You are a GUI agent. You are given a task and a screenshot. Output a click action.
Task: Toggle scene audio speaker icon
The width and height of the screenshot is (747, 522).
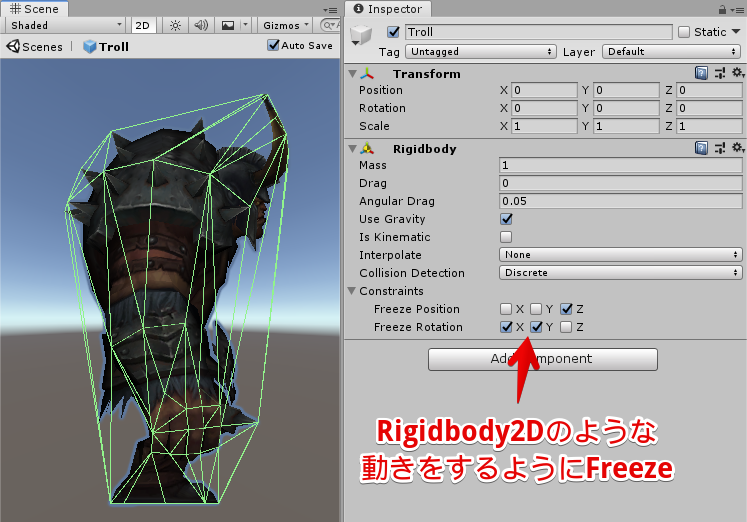coord(201,25)
